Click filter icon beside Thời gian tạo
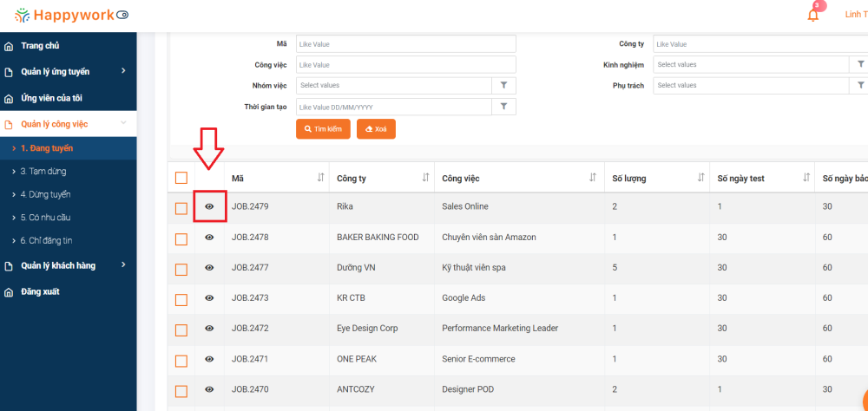This screenshot has width=868, height=411. tap(503, 107)
